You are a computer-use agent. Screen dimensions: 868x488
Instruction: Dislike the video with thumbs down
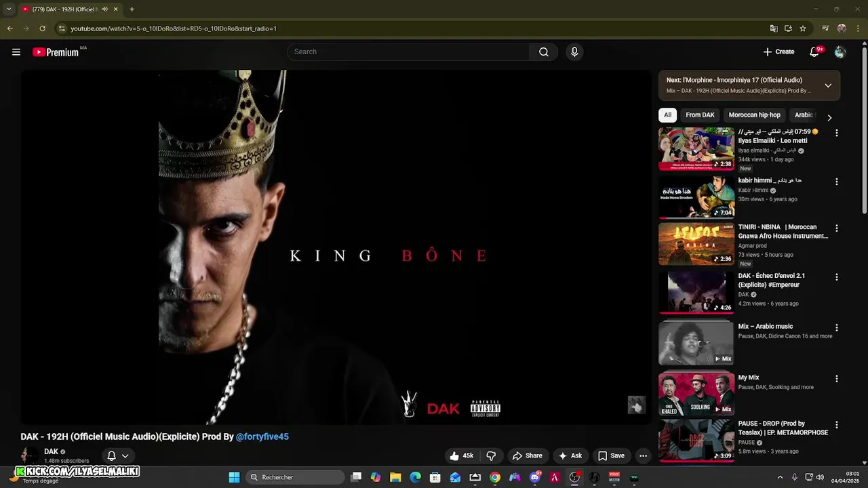coord(491,456)
